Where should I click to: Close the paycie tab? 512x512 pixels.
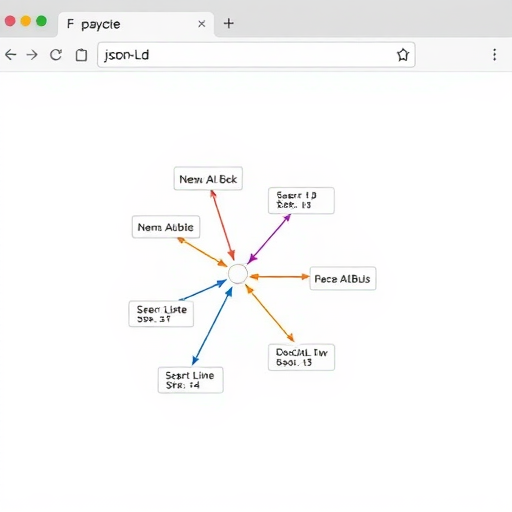coord(201,24)
